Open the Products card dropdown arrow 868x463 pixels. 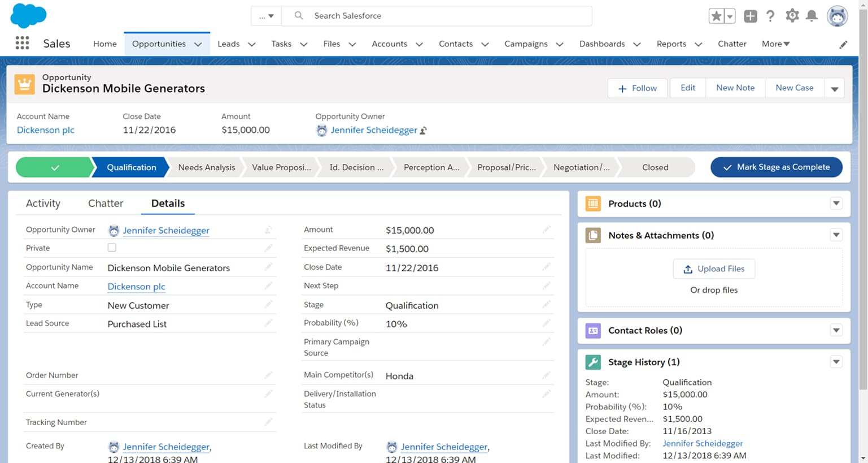point(836,204)
